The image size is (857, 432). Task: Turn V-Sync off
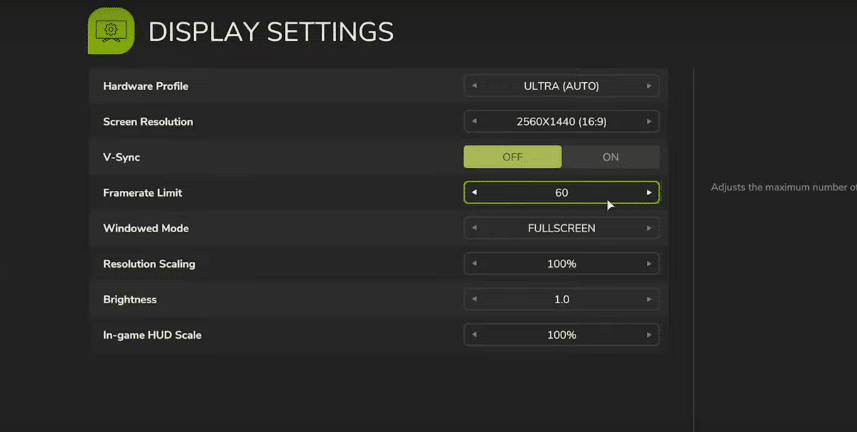point(512,157)
